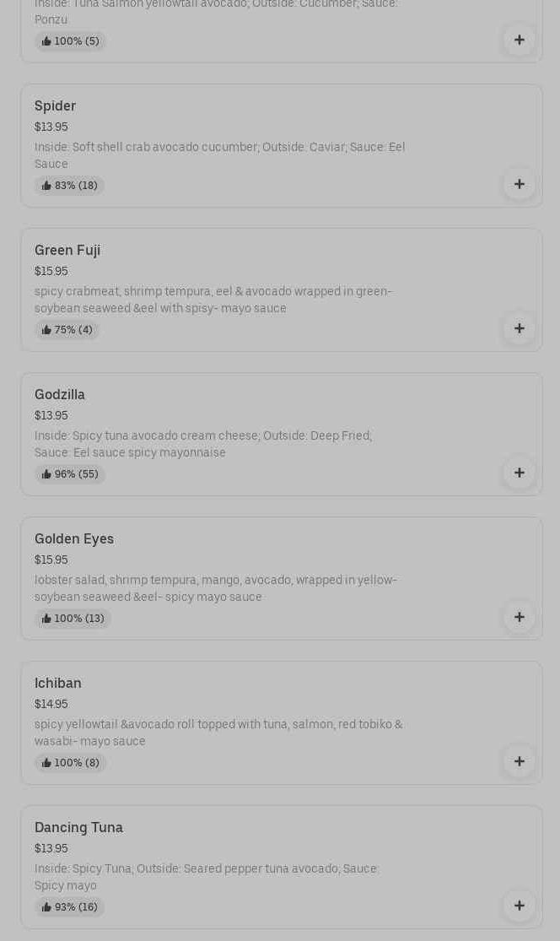Add the Spider roll to cart

[519, 184]
